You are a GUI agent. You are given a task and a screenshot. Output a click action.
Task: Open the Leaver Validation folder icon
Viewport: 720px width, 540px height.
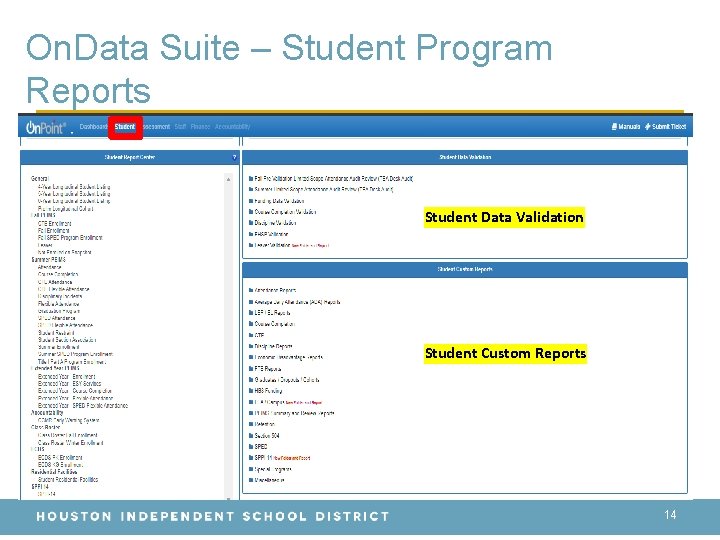coord(251,245)
